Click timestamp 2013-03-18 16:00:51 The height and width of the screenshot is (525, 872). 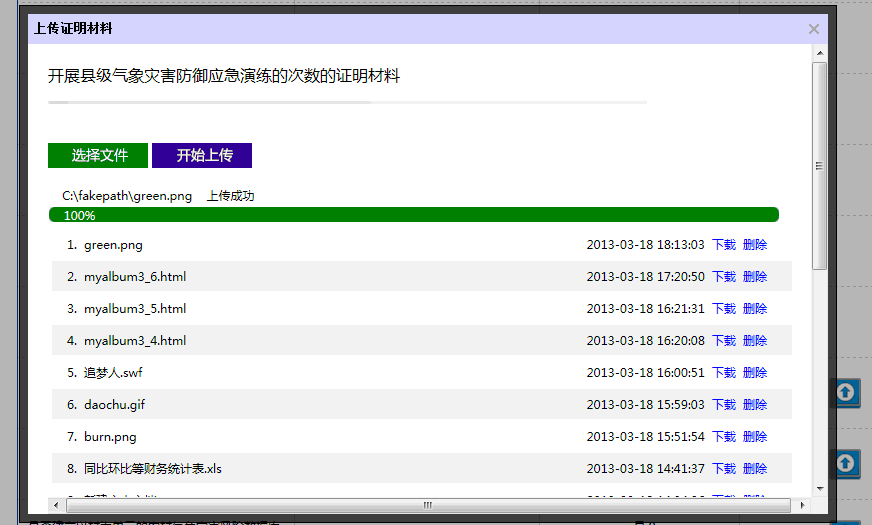(646, 373)
